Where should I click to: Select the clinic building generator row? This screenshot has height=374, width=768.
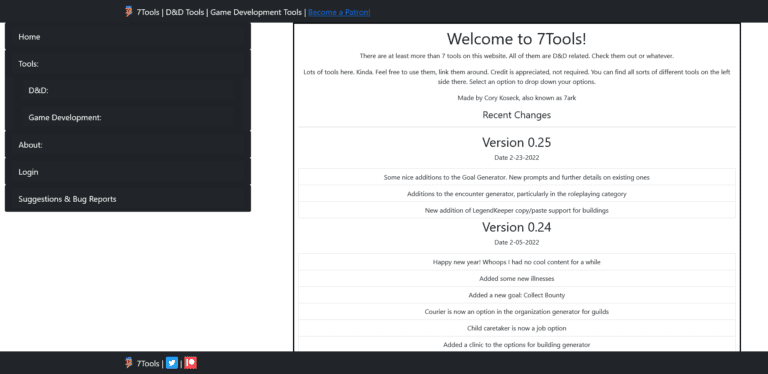pos(517,345)
